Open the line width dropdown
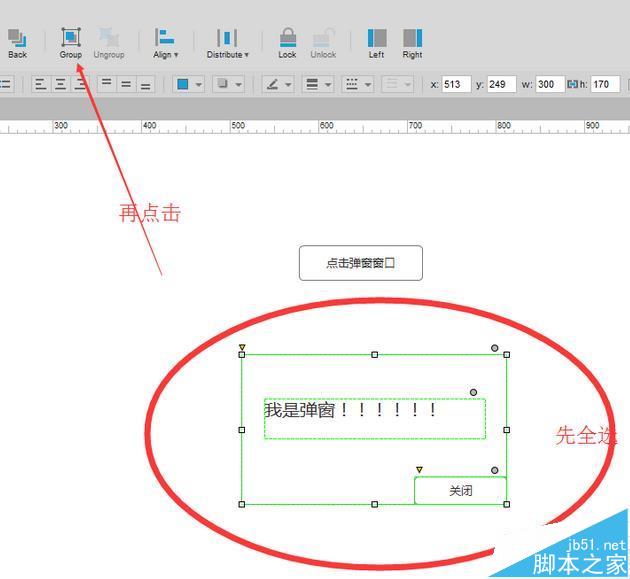This screenshot has width=630, height=579. click(318, 85)
